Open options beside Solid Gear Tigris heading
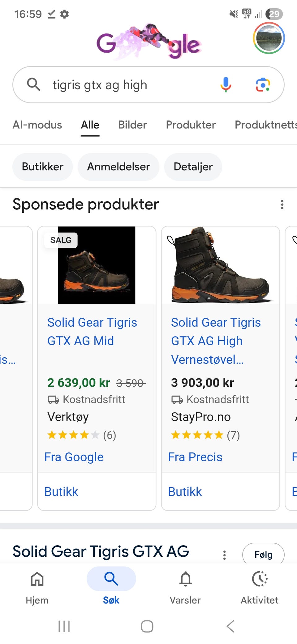This screenshot has width=297, height=644. (x=225, y=555)
